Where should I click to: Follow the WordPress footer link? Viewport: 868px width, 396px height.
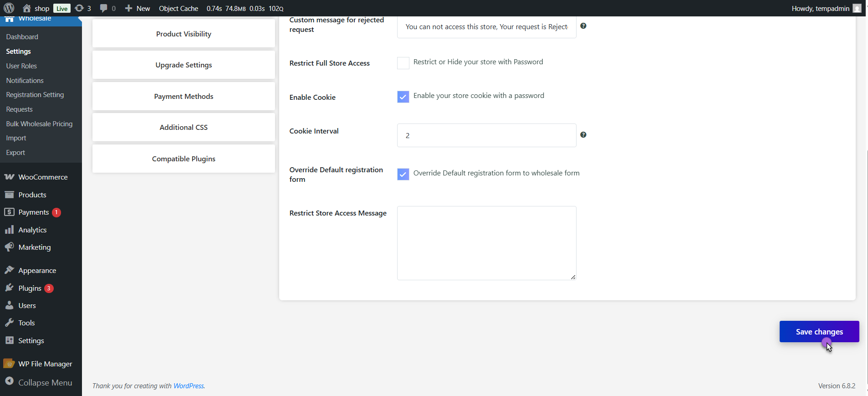click(x=189, y=386)
